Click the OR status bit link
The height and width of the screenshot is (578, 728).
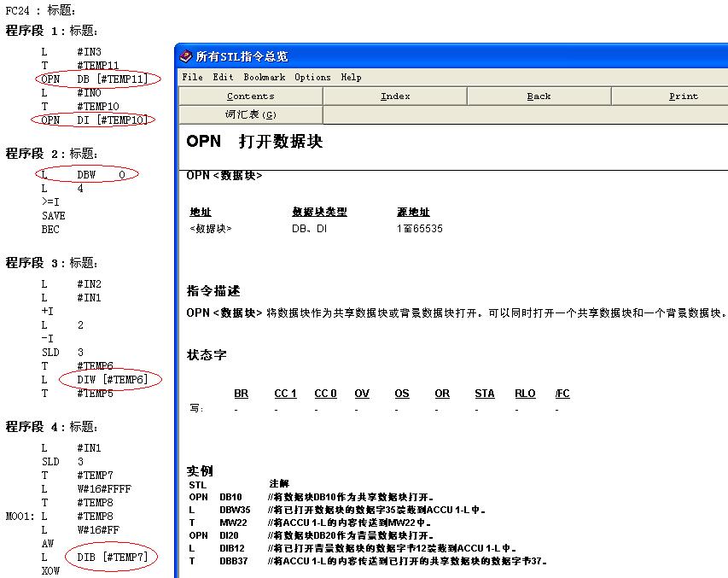pyautogui.click(x=442, y=394)
